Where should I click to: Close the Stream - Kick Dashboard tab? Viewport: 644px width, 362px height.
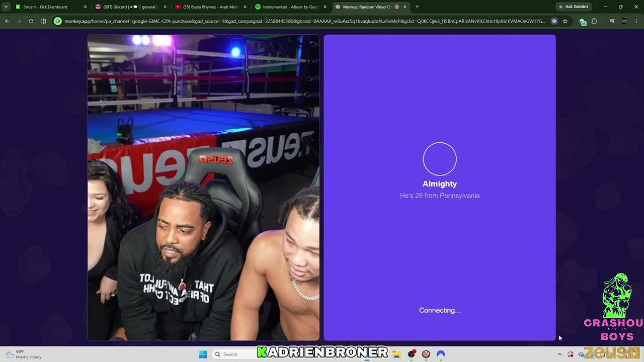tap(85, 7)
